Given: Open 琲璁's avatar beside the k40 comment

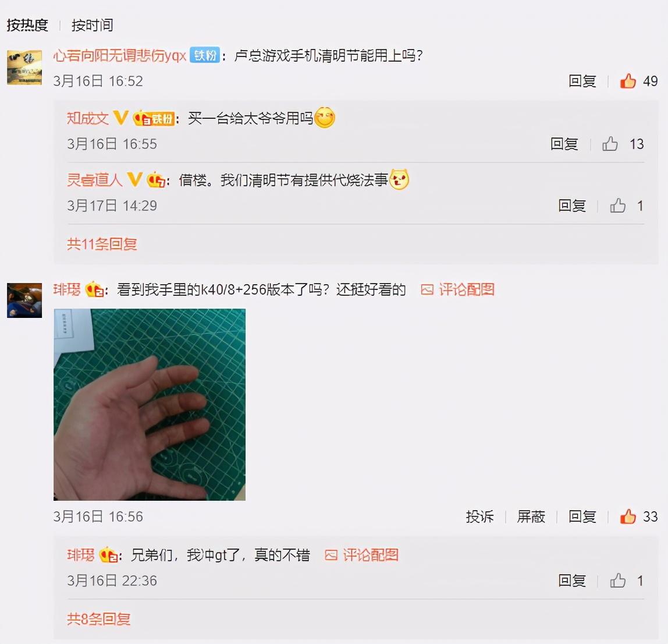Looking at the screenshot, I should 24,300.
